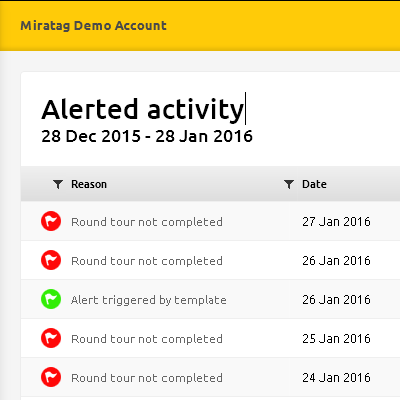Click into the Alerted activity title field
The height and width of the screenshot is (400, 400).
point(143,109)
